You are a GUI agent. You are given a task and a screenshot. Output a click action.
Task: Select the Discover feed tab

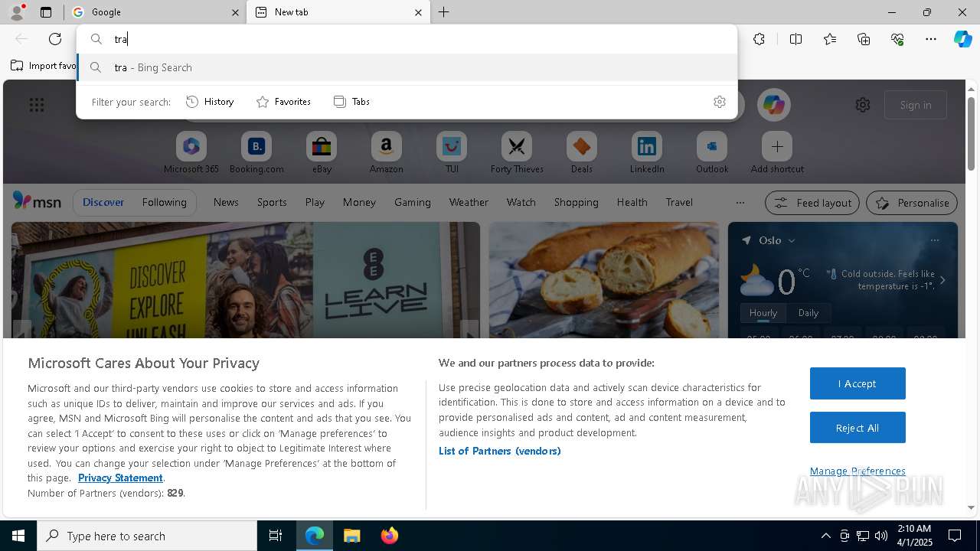(103, 202)
